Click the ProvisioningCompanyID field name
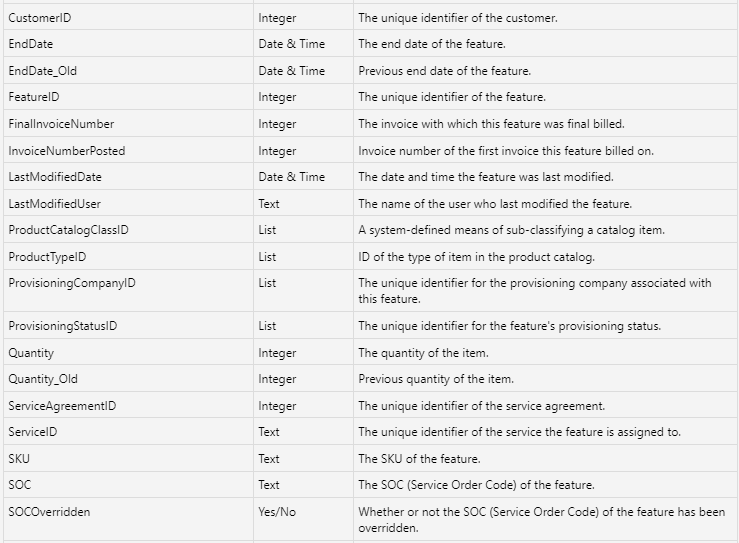This screenshot has width=739, height=543. tap(72, 283)
